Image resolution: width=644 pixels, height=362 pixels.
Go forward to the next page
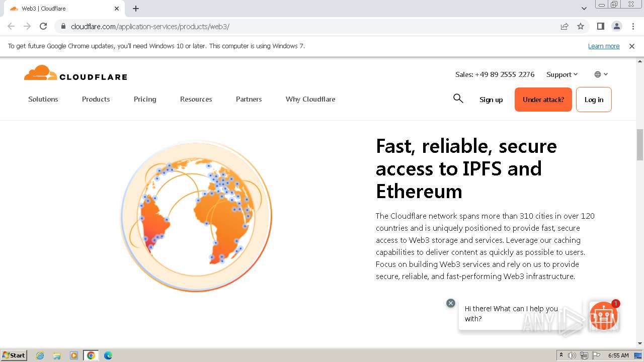[27, 26]
